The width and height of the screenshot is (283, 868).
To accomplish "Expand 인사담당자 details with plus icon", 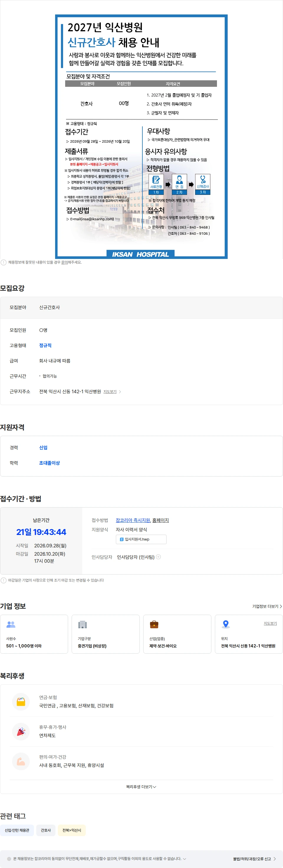I will click(159, 557).
